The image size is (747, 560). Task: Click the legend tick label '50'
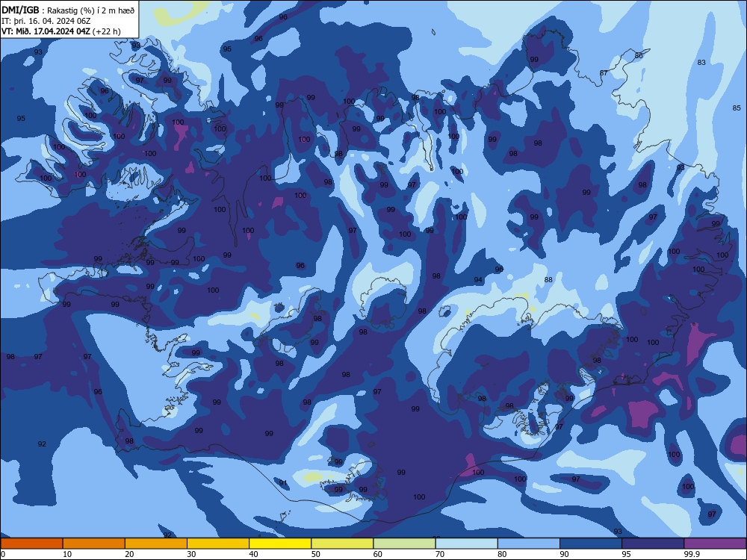[316, 554]
